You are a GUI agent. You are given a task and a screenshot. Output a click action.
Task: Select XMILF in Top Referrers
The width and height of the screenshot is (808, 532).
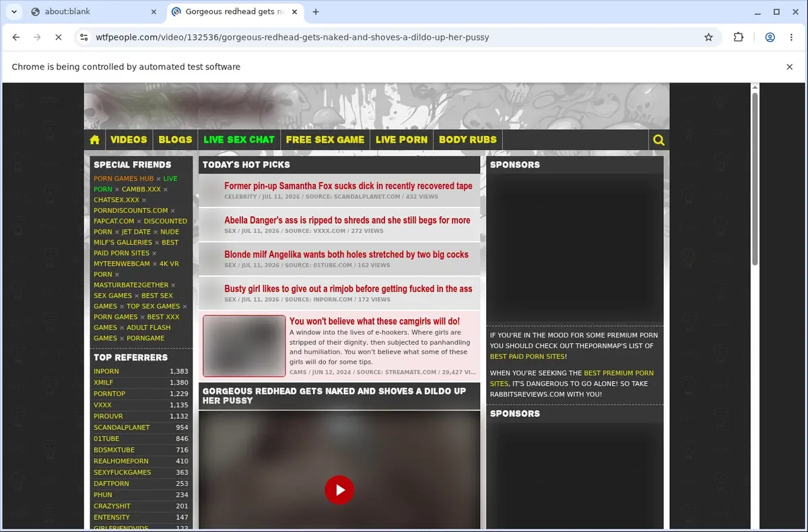(104, 383)
